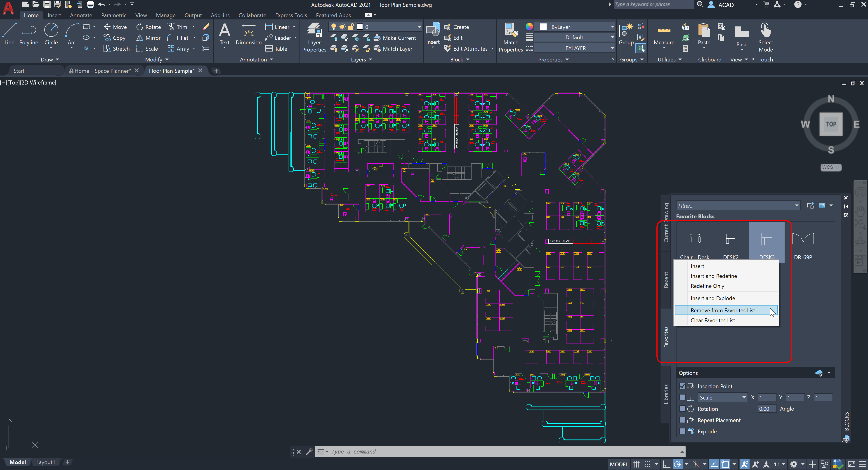Screen dimensions: 868x470
Task: Expand the ByLayer color dropdown
Action: coord(612,27)
